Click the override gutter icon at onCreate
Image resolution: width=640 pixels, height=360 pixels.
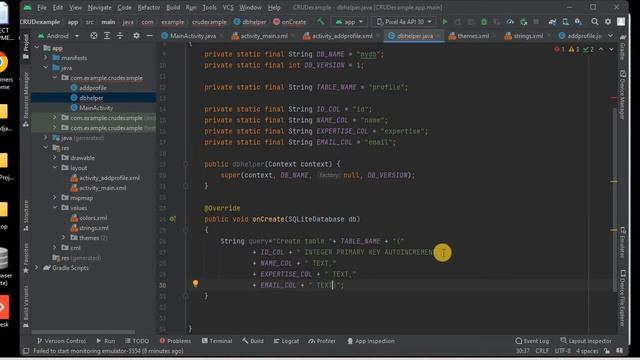pyautogui.click(x=173, y=219)
